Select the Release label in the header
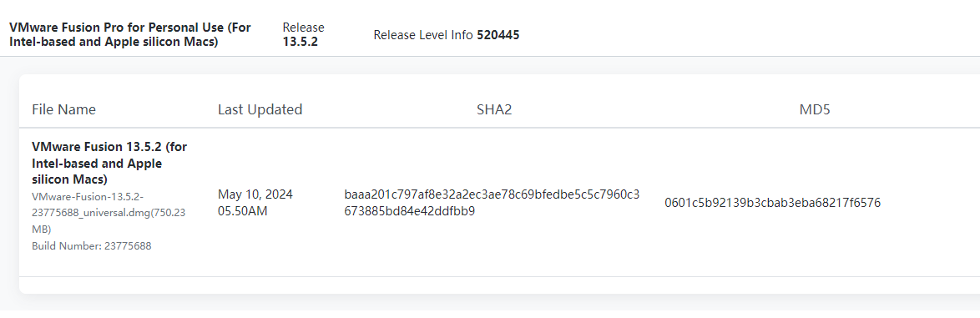Viewport: 980px width, 318px height. pos(303,28)
